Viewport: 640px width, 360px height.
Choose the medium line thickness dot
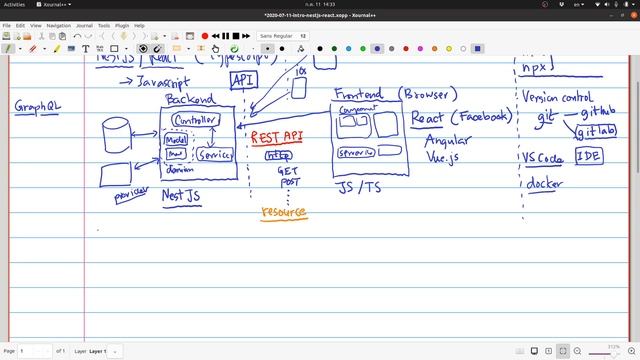(267, 49)
